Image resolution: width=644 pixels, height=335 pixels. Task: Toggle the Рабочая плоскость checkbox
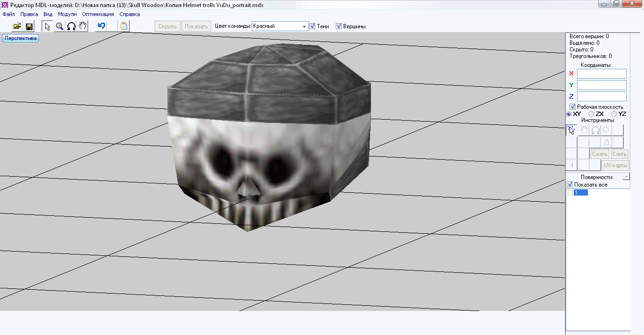coord(572,107)
